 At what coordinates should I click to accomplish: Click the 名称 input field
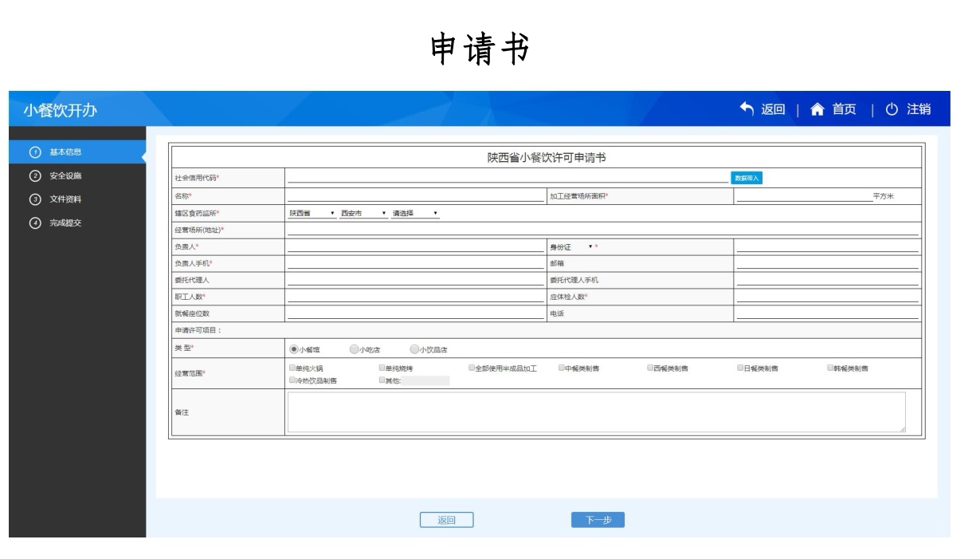[414, 196]
